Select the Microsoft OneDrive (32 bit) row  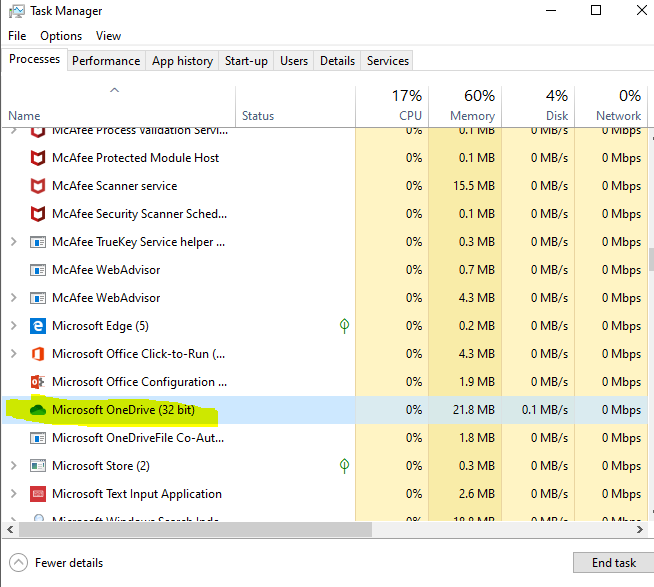click(324, 410)
